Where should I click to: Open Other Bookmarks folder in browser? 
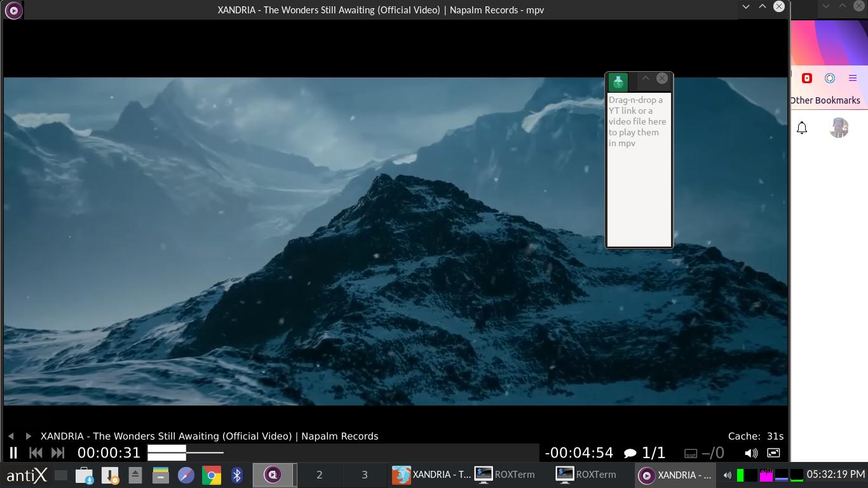coord(825,100)
